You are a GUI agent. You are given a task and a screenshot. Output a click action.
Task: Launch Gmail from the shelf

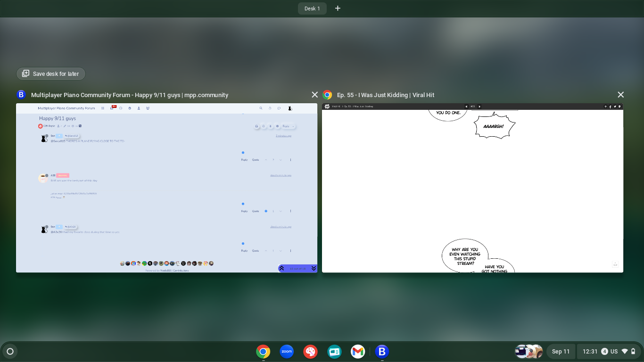(x=358, y=352)
